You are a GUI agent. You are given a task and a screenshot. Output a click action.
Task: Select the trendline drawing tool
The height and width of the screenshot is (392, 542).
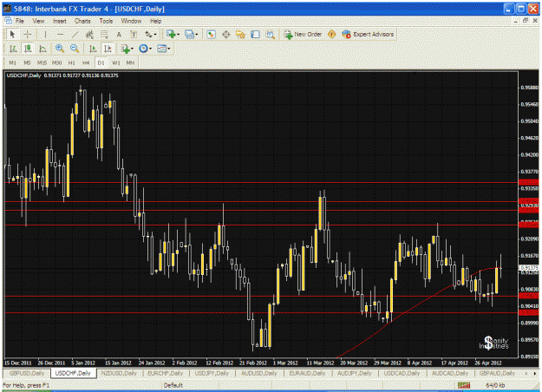75,34
